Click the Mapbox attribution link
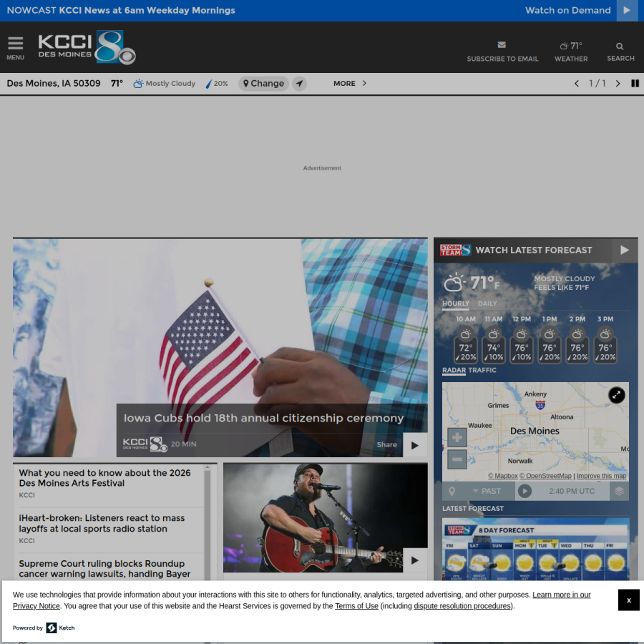This screenshot has height=644, width=644. click(503, 476)
